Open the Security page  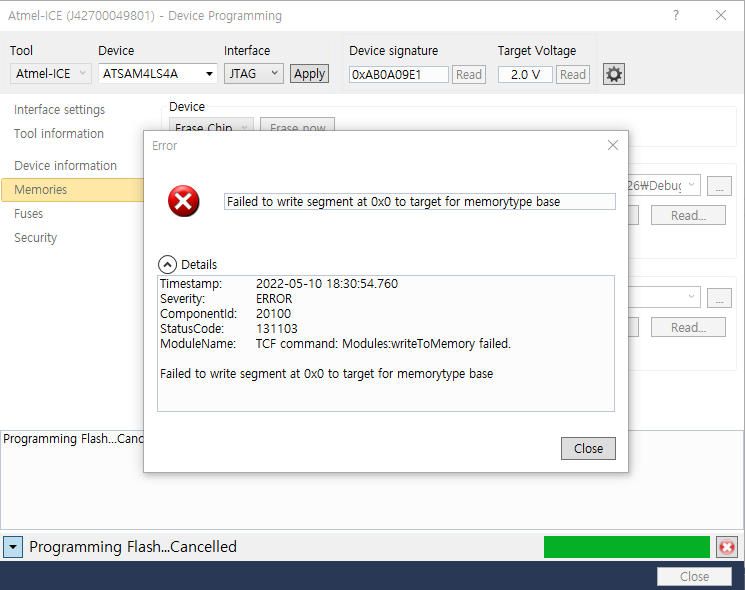click(x=36, y=238)
